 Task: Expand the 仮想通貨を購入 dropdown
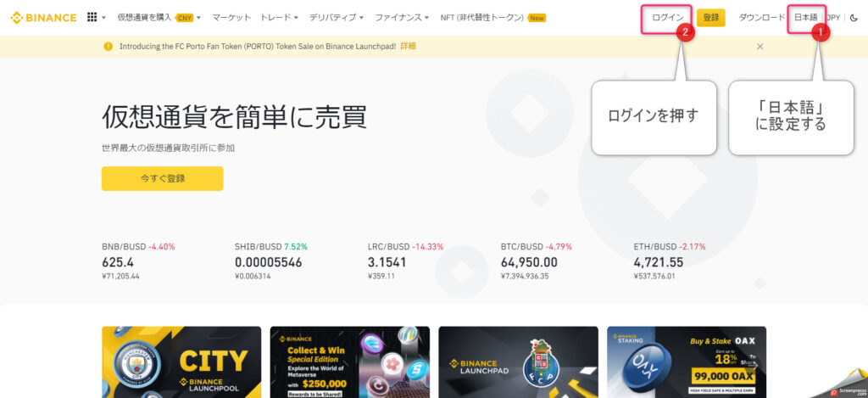pos(159,18)
